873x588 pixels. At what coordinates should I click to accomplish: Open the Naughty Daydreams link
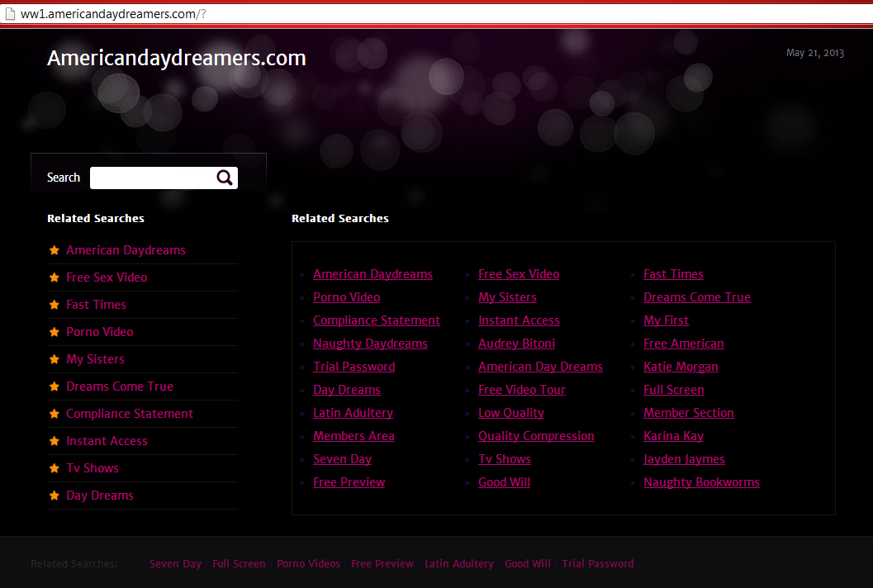coord(370,344)
